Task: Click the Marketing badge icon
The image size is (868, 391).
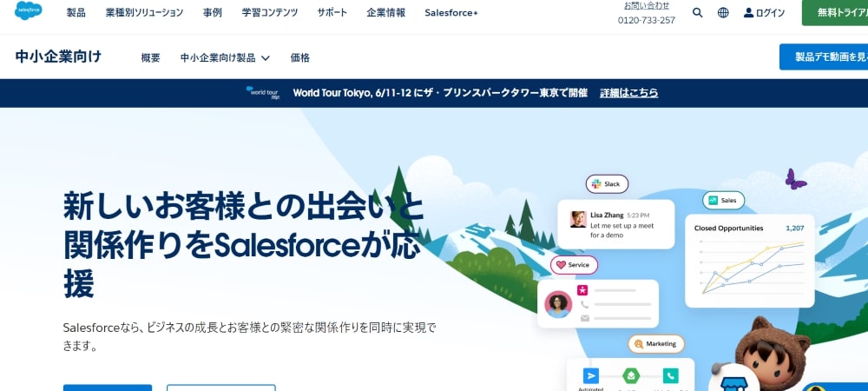Action: point(656,344)
